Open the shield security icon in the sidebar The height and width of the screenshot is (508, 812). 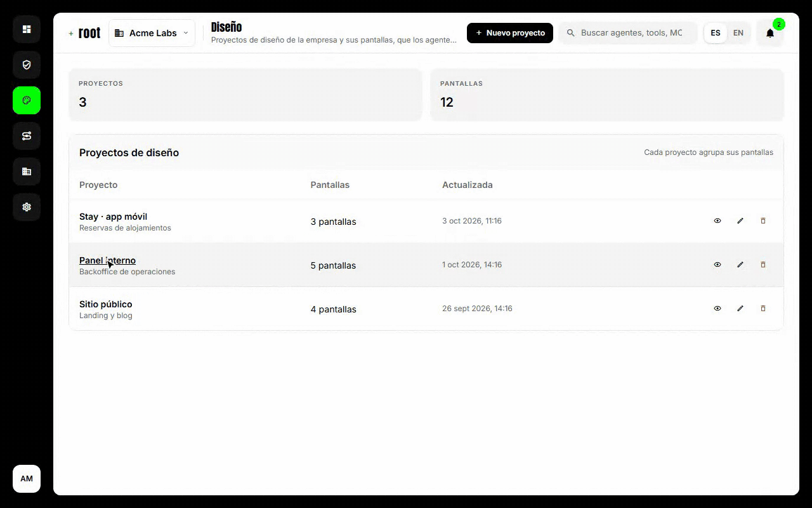tap(27, 65)
